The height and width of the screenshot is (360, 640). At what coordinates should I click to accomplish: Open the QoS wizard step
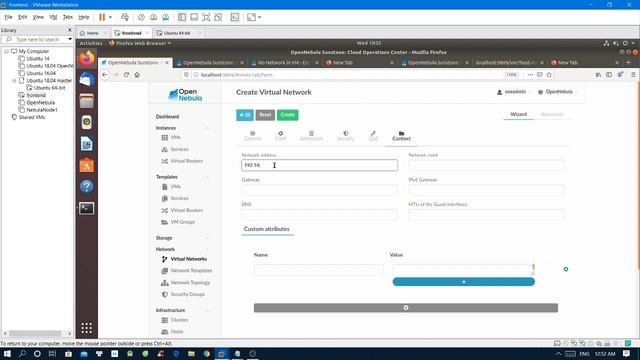click(373, 136)
